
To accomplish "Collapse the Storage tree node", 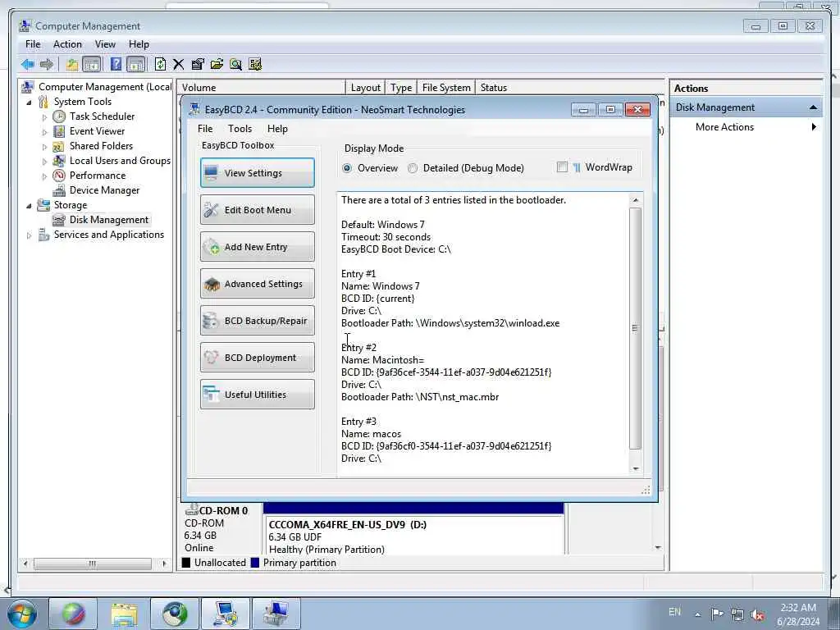I will [x=29, y=206].
